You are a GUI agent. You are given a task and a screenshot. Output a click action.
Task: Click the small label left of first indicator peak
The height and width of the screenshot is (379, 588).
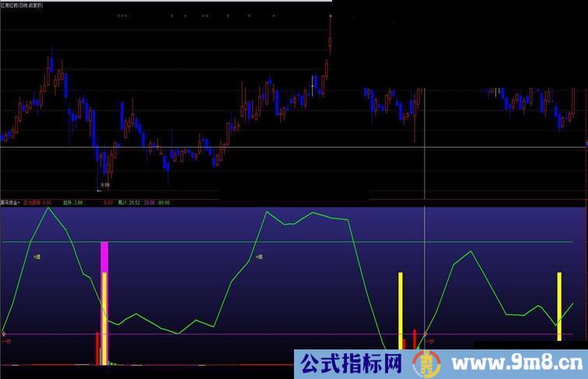[x=37, y=256]
